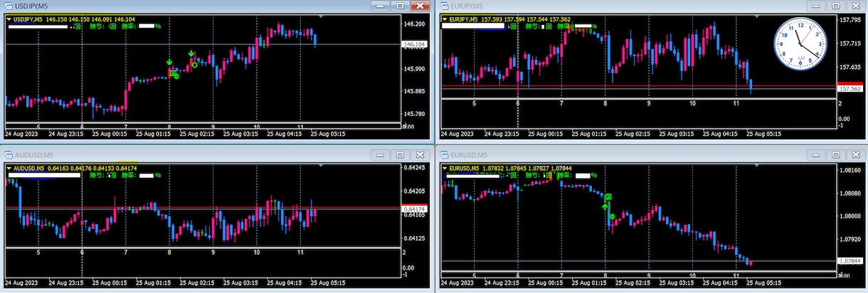Click the green boxed marker on USDJPY chart
This screenshot has width=868, height=293.
174,73
